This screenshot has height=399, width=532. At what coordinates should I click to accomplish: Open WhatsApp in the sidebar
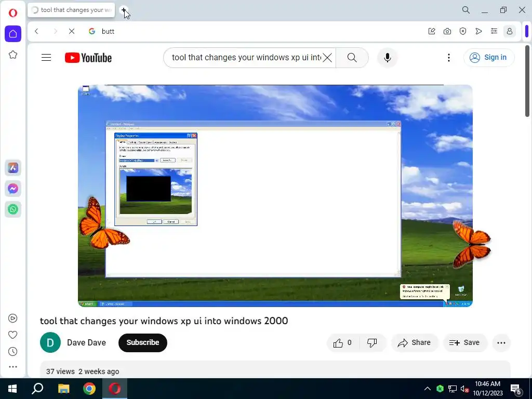point(13,209)
